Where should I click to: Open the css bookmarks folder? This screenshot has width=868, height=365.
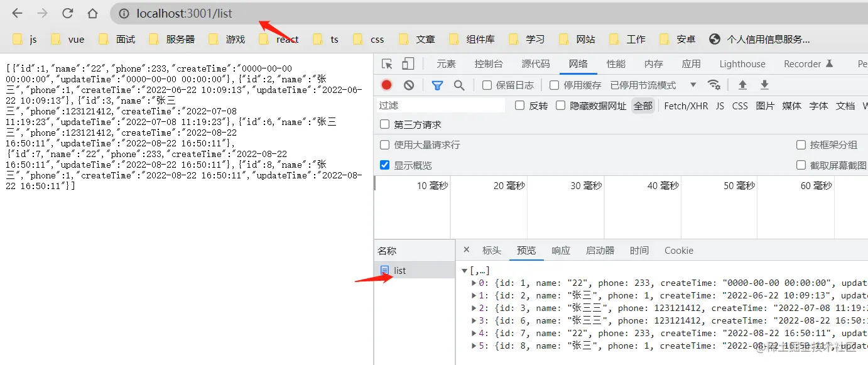click(369, 39)
